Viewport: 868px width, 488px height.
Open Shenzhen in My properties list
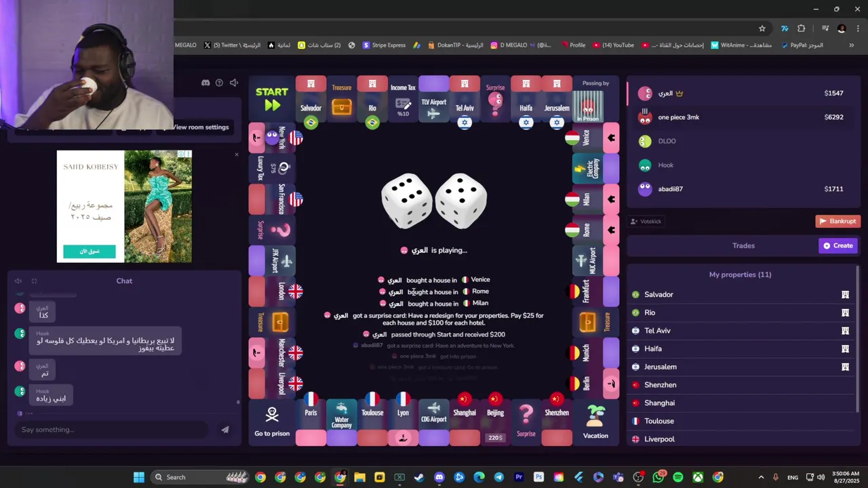(740, 385)
